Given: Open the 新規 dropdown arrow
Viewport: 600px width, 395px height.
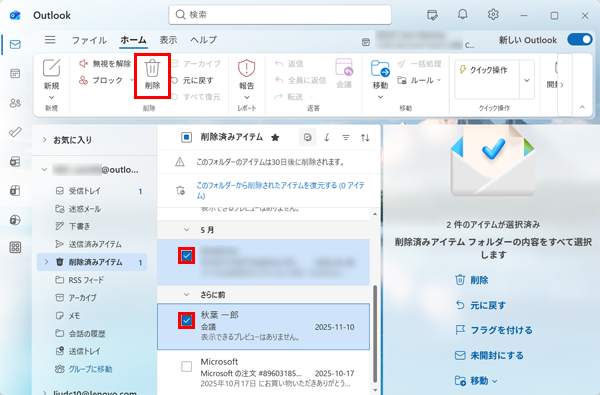Looking at the screenshot, I should (x=51, y=97).
